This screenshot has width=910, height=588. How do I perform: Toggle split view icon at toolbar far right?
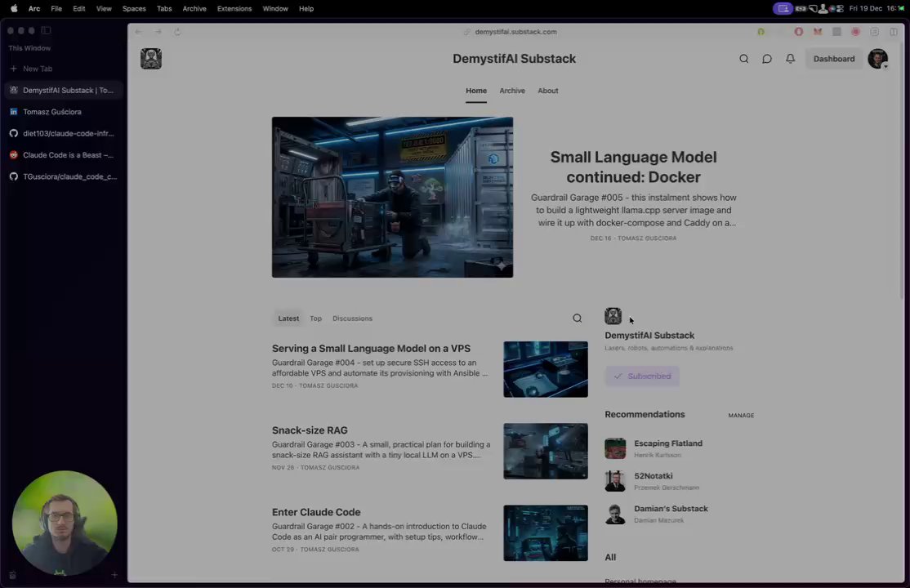click(894, 32)
